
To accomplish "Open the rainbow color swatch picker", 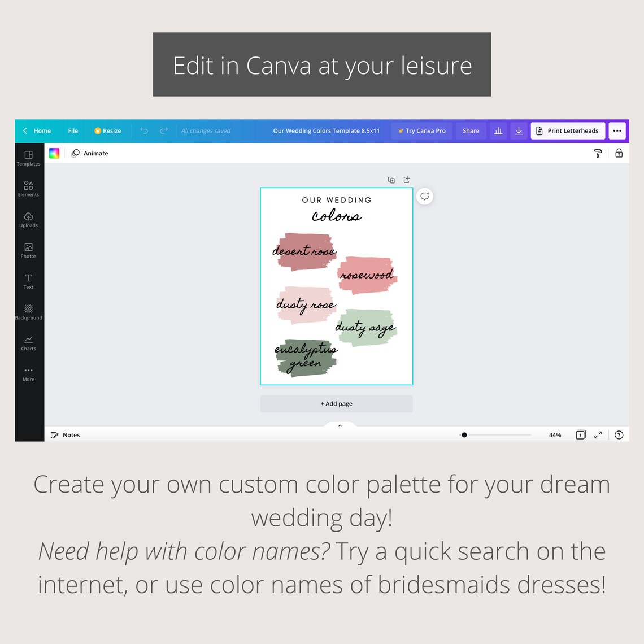I will pyautogui.click(x=54, y=153).
